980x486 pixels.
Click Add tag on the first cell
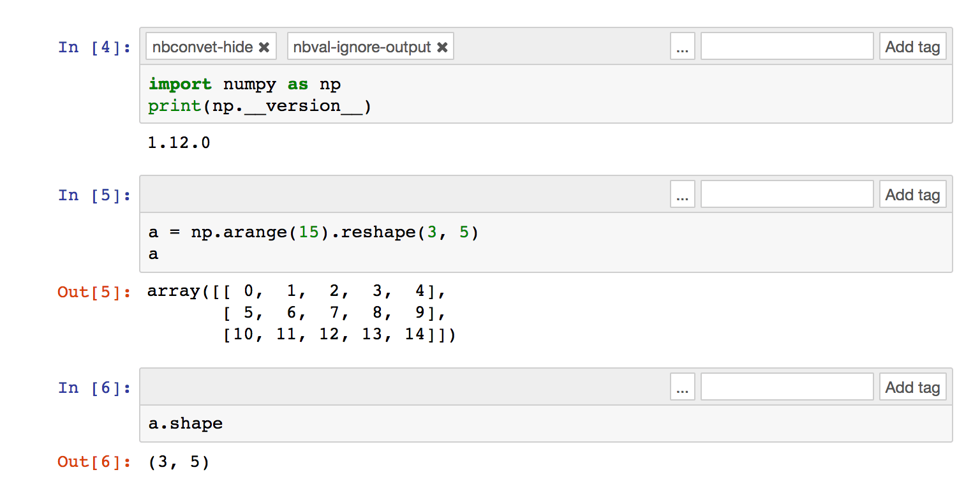coord(912,45)
